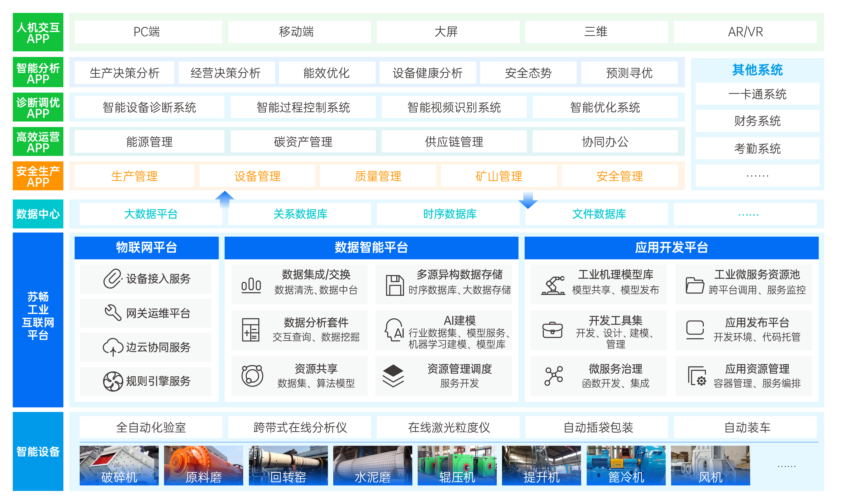
Task: Click the 供应链管理 box
Action: tap(454, 142)
